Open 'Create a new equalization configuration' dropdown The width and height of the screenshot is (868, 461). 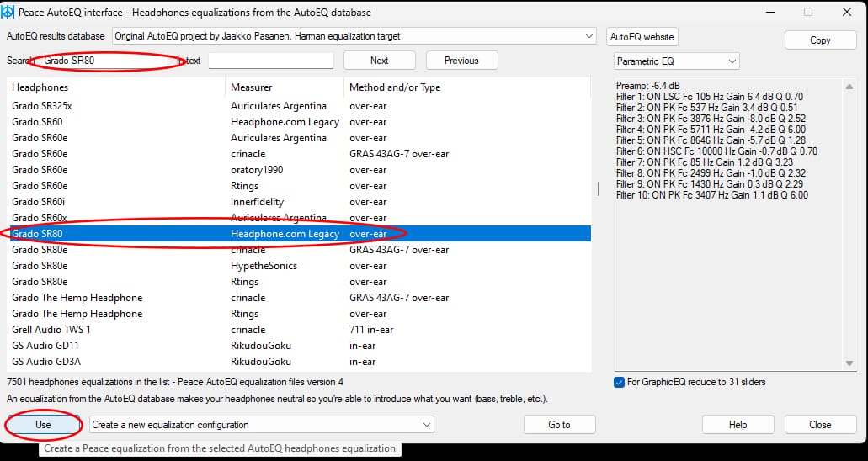(x=261, y=425)
